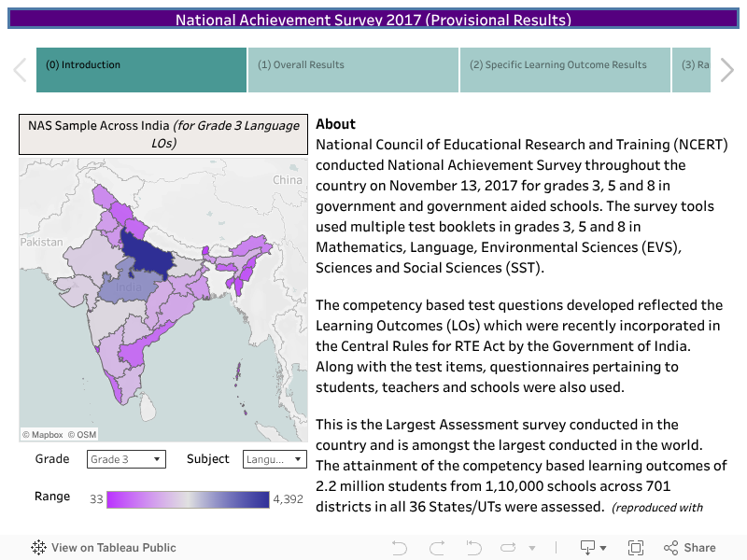Enter full screen mode
Image resolution: width=747 pixels, height=560 pixels.
pos(636,548)
